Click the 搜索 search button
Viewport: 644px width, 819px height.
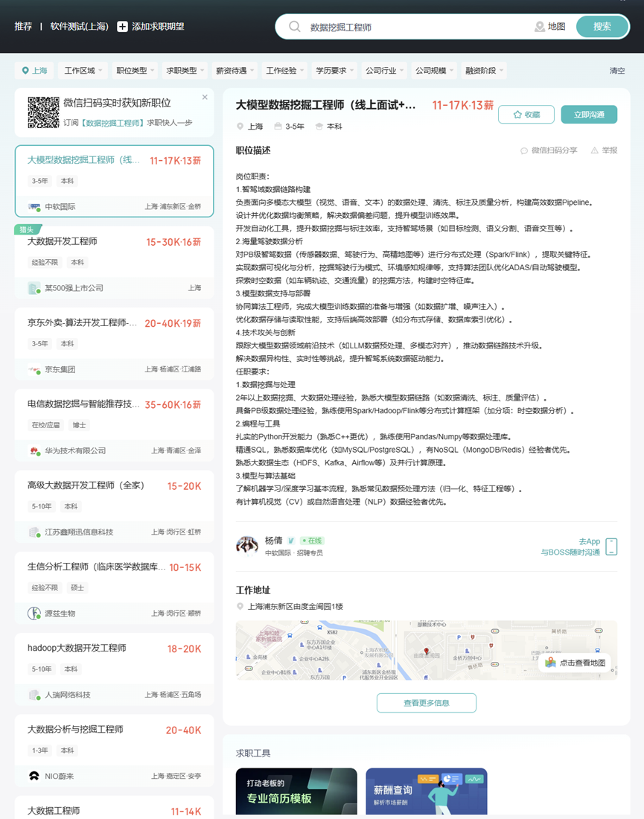[x=602, y=27]
